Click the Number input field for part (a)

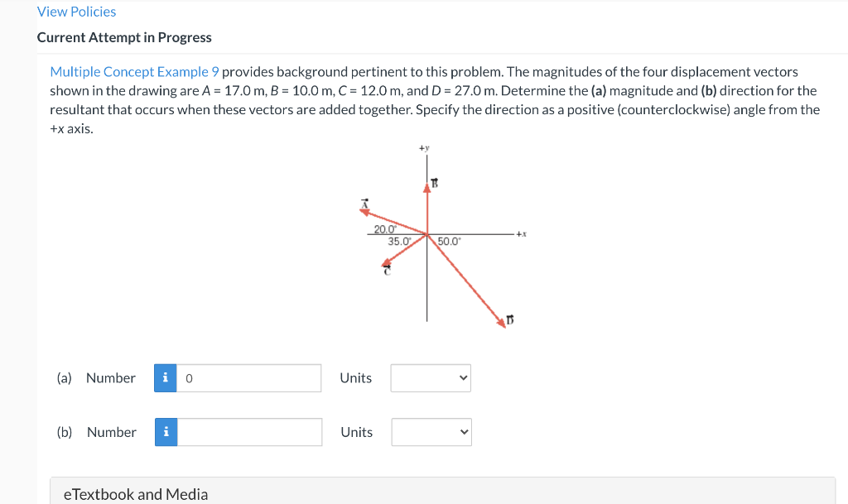tap(248, 377)
